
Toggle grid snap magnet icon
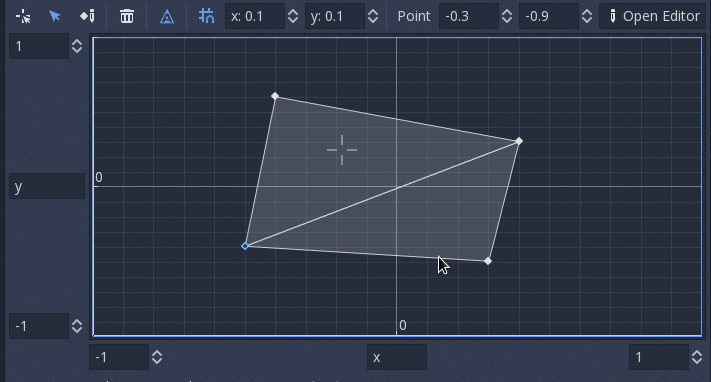(x=207, y=16)
